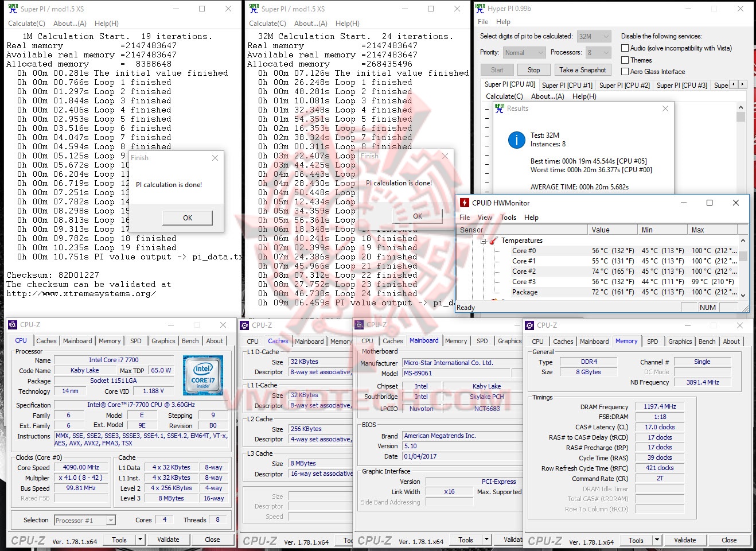Image resolution: width=756 pixels, height=551 pixels.
Task: Select the SPD tab in the CPU-Z Memory-tab window
Action: click(x=653, y=342)
